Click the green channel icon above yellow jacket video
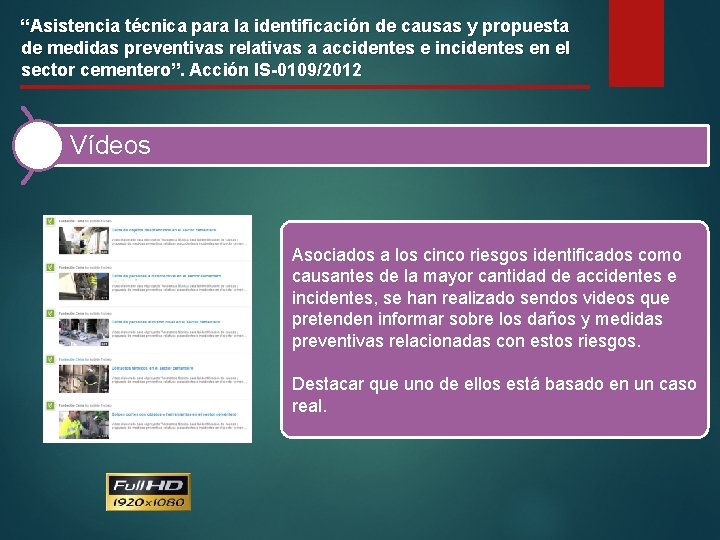 50,405
